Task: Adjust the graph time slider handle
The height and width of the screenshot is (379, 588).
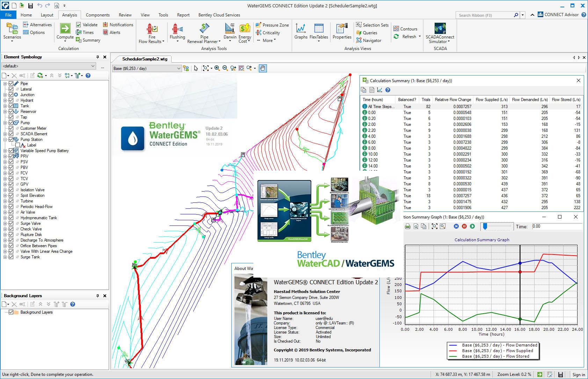Action: coord(485,227)
